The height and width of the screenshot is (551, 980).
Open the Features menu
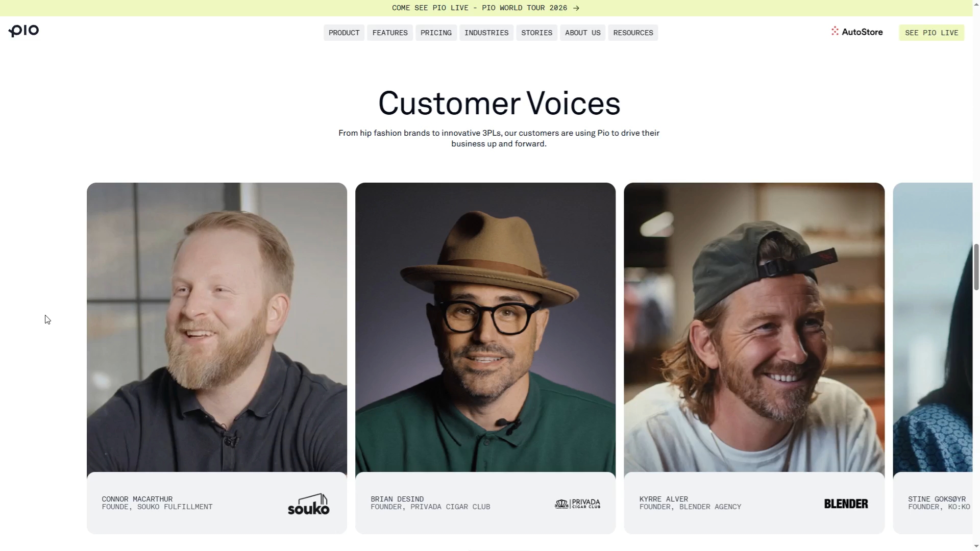(390, 33)
